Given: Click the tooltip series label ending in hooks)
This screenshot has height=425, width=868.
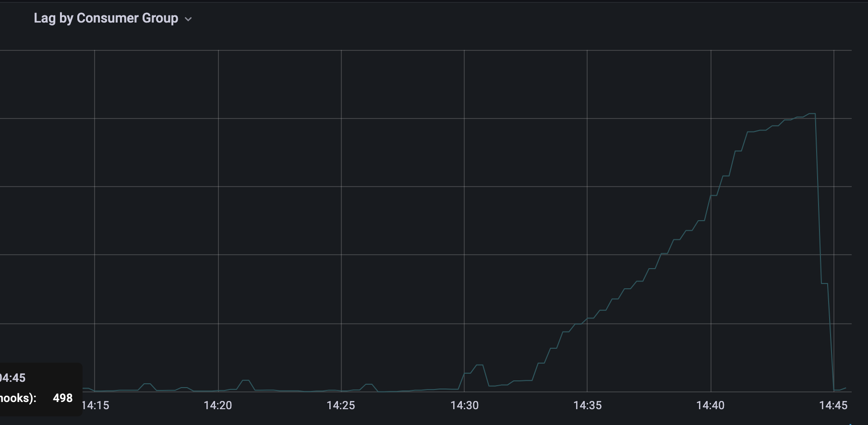Looking at the screenshot, I should (18, 398).
